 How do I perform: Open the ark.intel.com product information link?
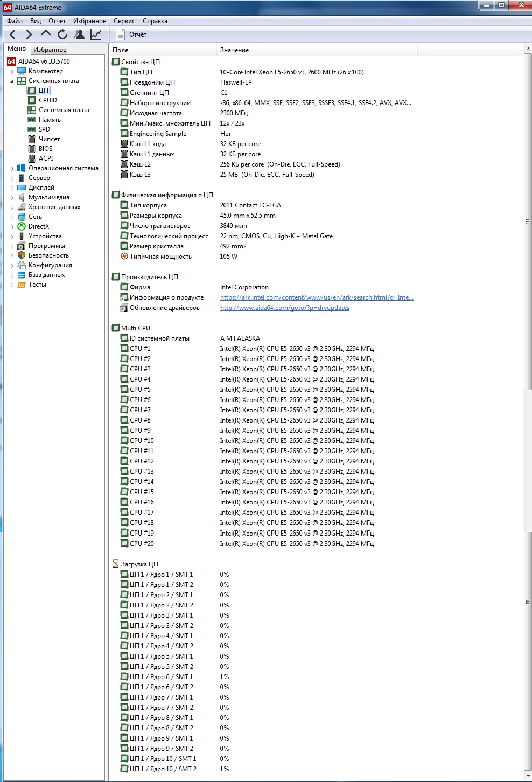click(317, 297)
